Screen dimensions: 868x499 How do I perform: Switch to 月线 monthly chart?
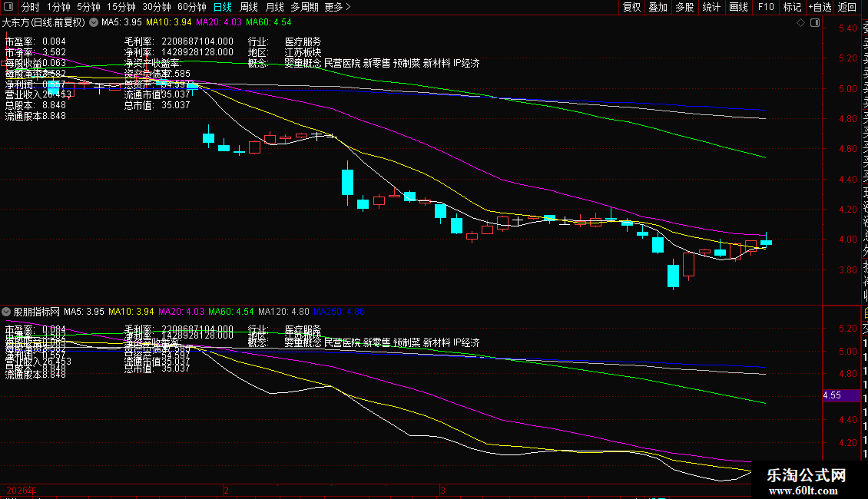coord(274,8)
